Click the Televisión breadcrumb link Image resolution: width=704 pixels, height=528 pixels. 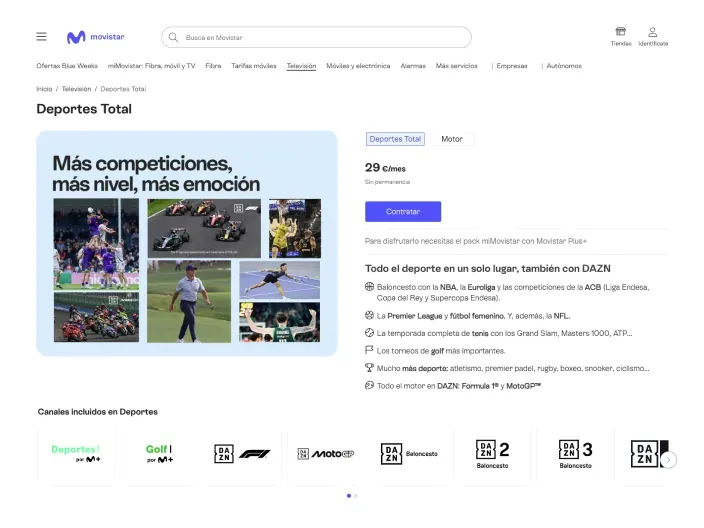coord(76,89)
